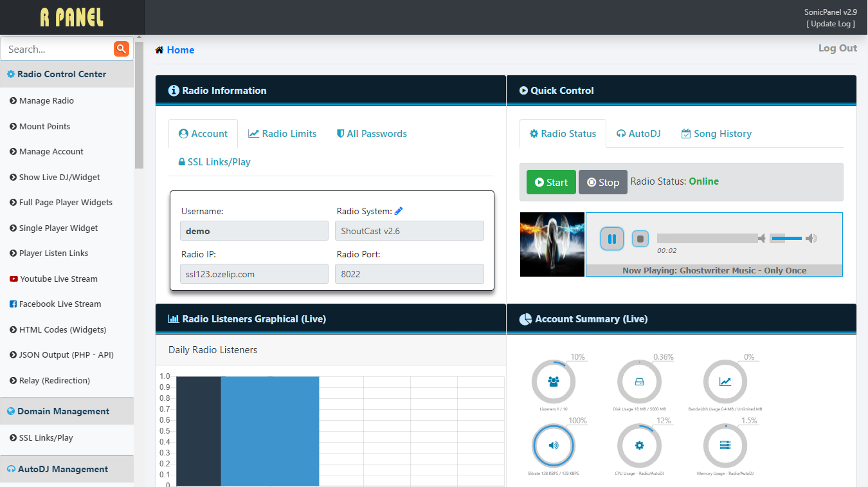
Task: Click the CPU Usage gear gauge
Action: tap(639, 445)
